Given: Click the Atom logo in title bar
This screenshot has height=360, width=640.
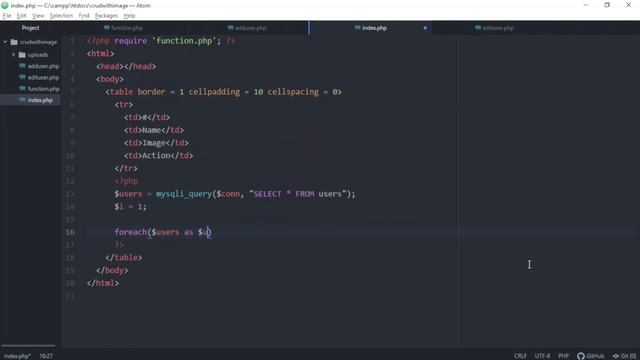Looking at the screenshot, I should click(5, 5).
